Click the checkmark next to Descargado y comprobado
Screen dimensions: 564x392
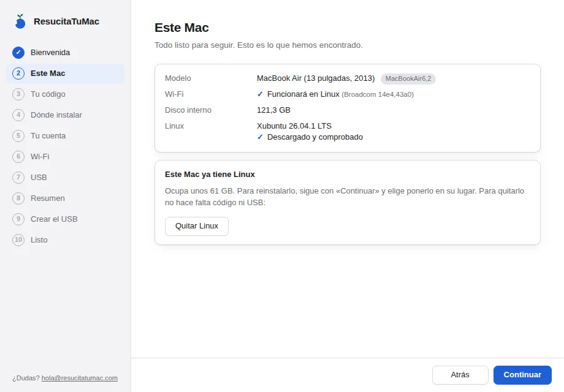coord(260,137)
